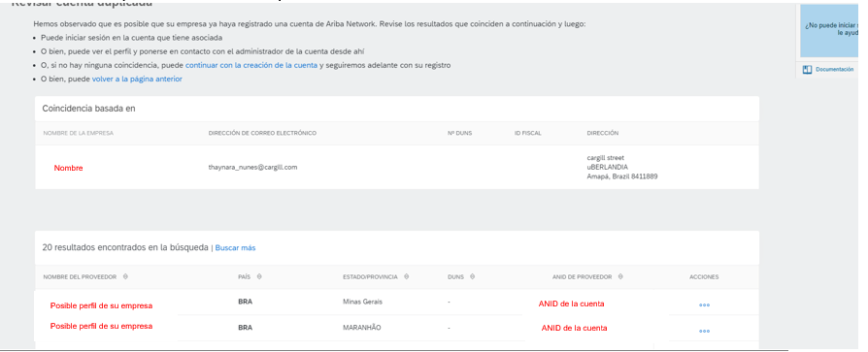The height and width of the screenshot is (352, 868).
Task: Click the 'MARANHÃO' state cell
Action: 361,328
